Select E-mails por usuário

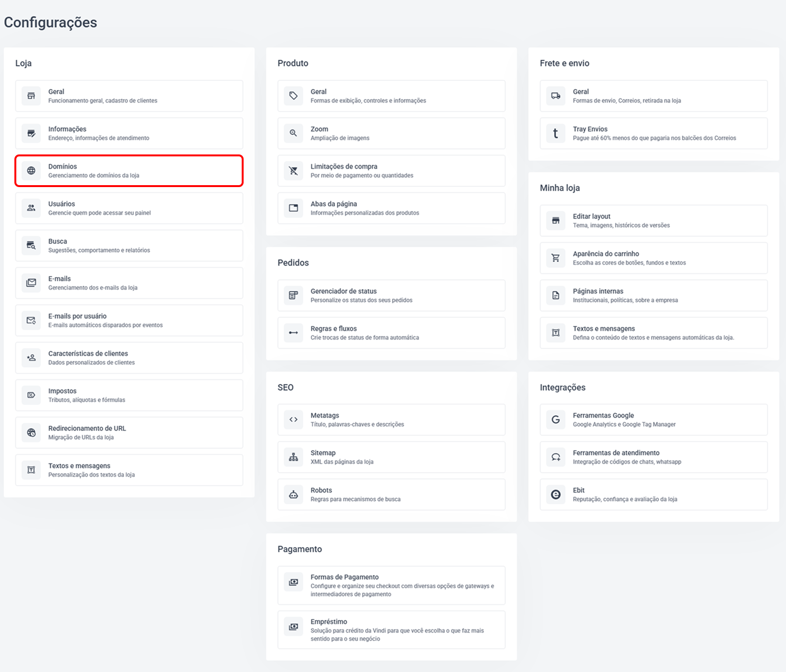point(129,320)
